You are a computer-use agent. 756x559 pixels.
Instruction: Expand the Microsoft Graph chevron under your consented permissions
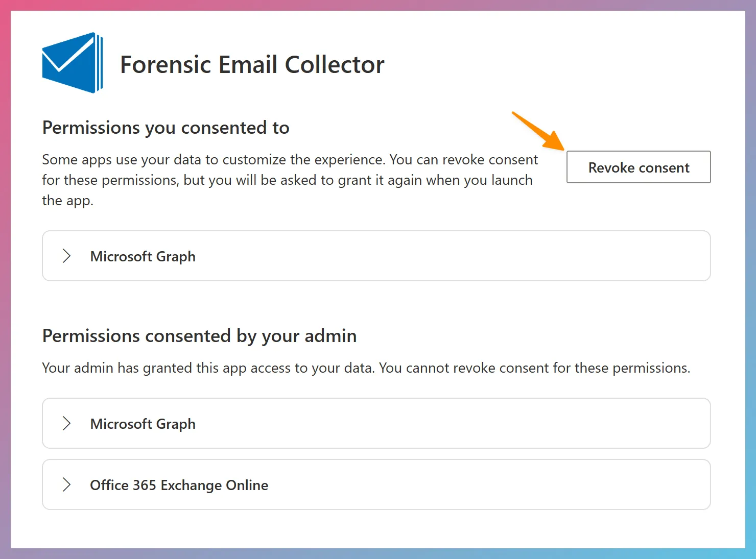[66, 256]
